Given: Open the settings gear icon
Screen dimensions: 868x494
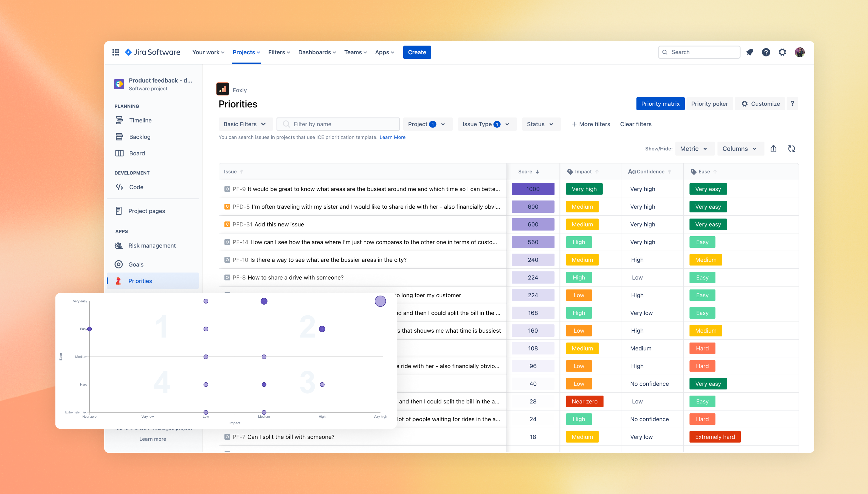Looking at the screenshot, I should 782,52.
